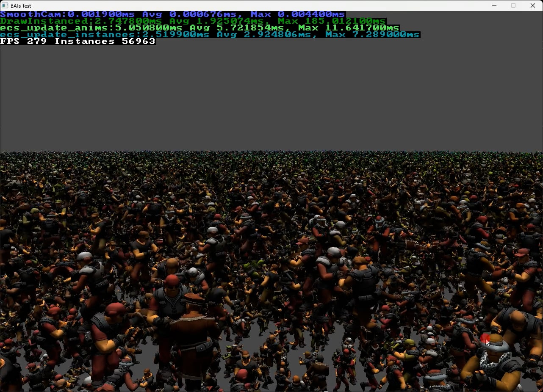Click the red marker beside the cursor
This screenshot has width=543, height=392.
tap(485, 338)
